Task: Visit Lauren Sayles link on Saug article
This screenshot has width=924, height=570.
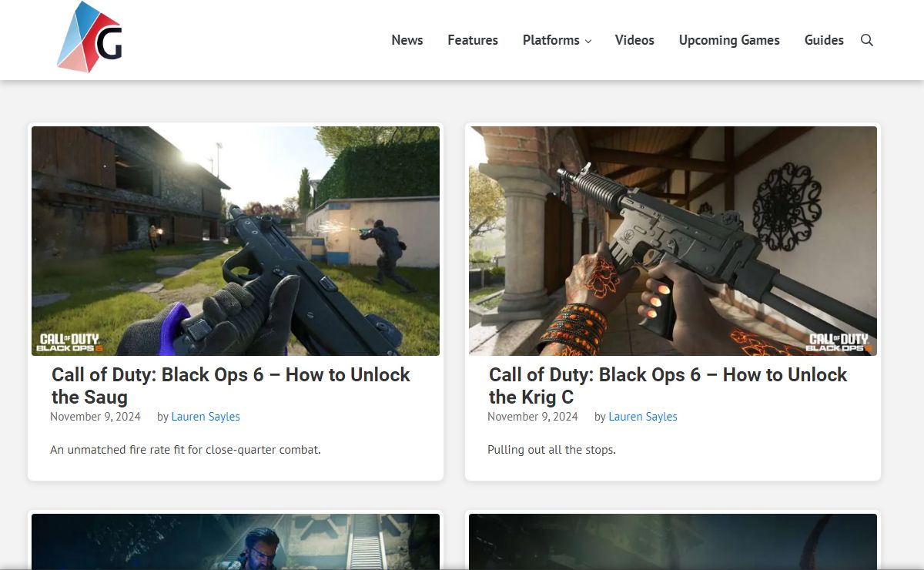Action: pyautogui.click(x=206, y=417)
